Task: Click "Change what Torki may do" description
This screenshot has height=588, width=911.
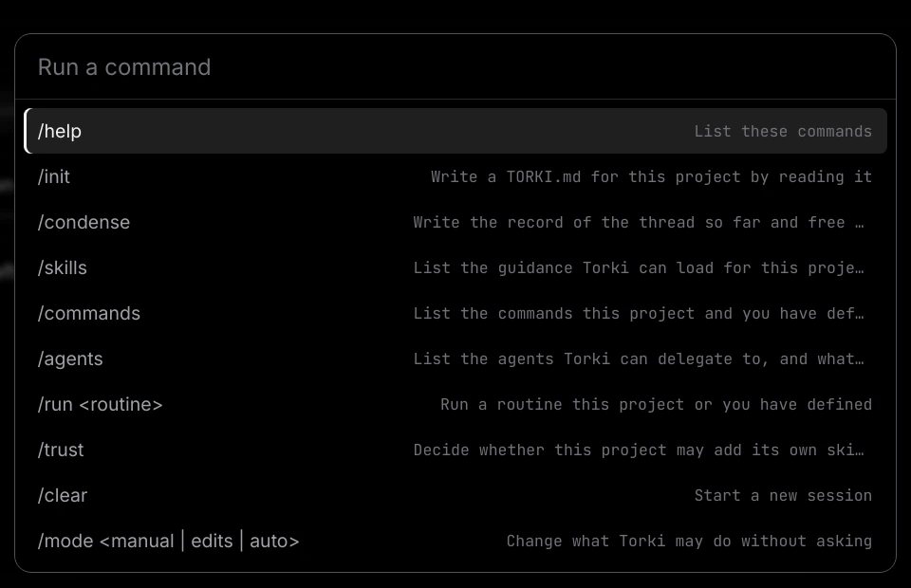Action: 619,541
